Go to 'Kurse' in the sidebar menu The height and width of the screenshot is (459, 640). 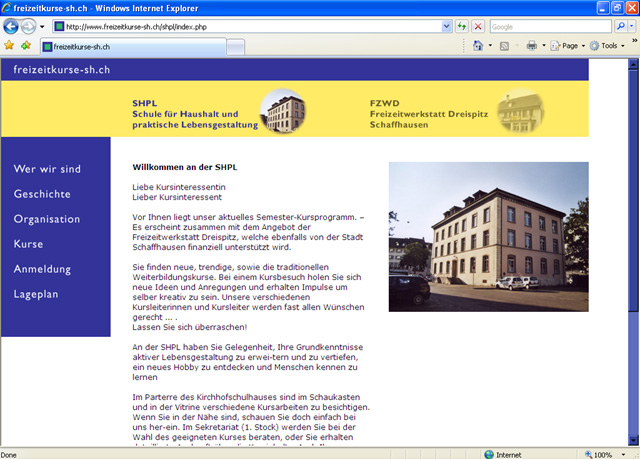(28, 244)
